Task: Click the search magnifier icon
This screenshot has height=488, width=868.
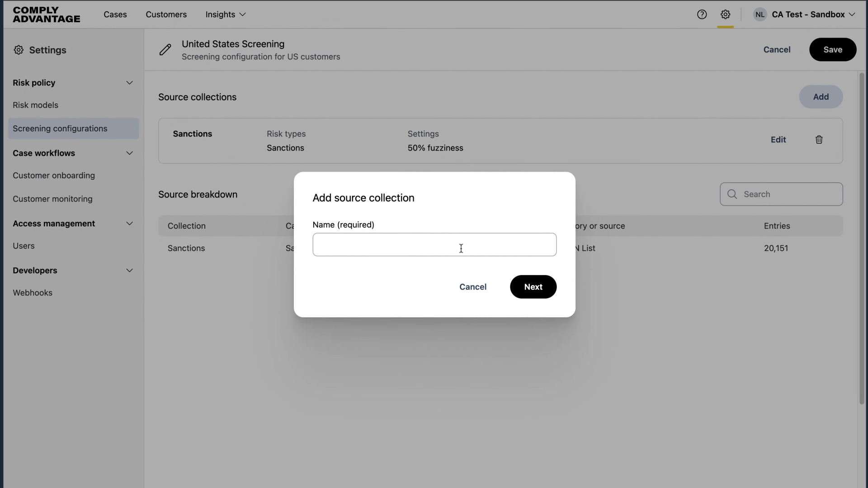Action: pyautogui.click(x=732, y=194)
